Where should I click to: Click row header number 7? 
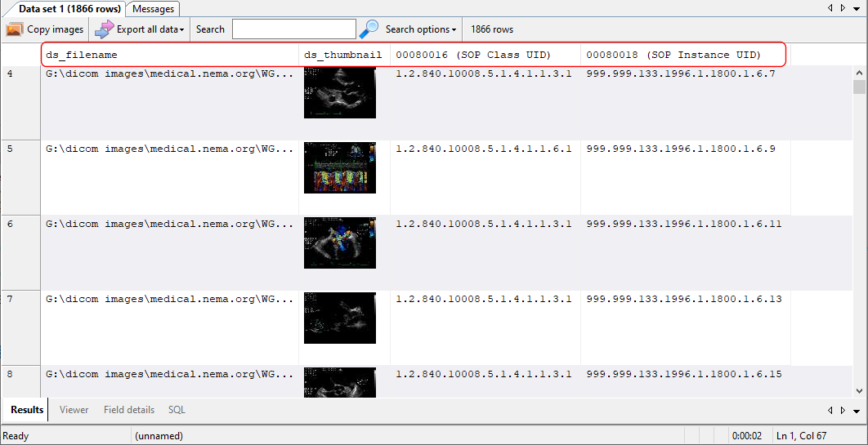[20, 327]
